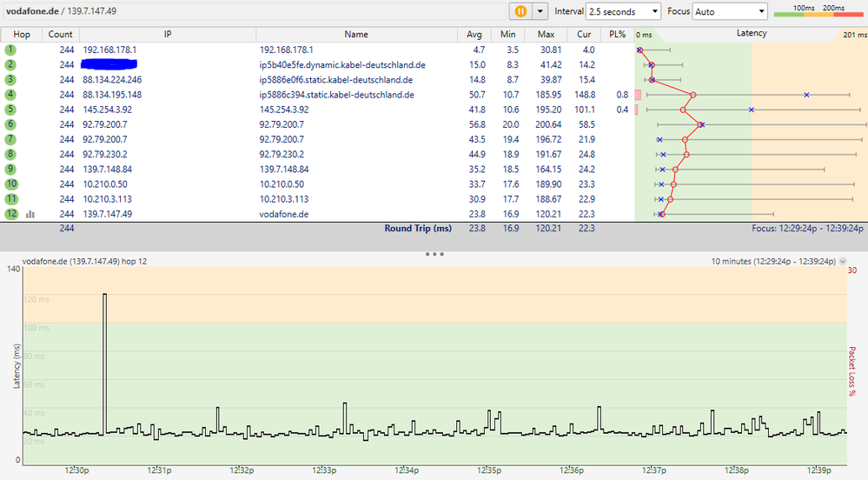
Task: Select hop 8 green circle icon
Action: [10, 155]
